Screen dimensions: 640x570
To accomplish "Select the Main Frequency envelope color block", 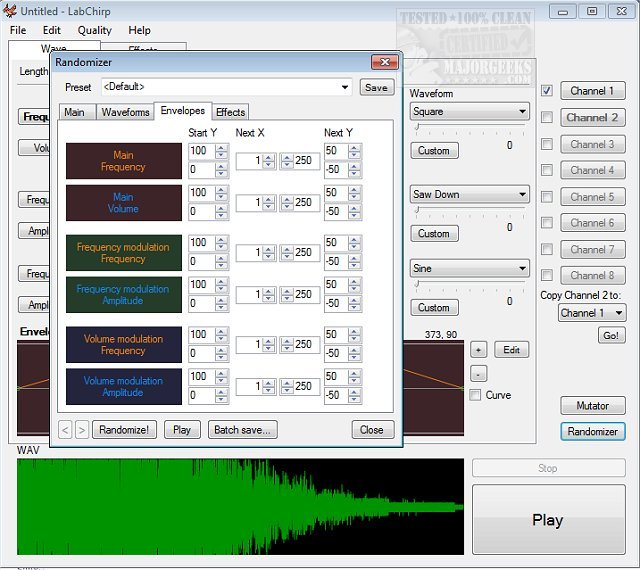I will 123,161.
